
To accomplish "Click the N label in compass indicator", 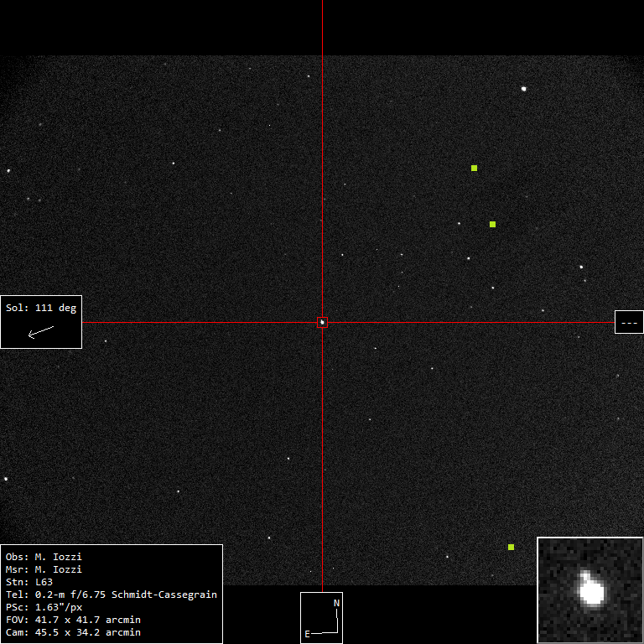I will click(336, 603).
